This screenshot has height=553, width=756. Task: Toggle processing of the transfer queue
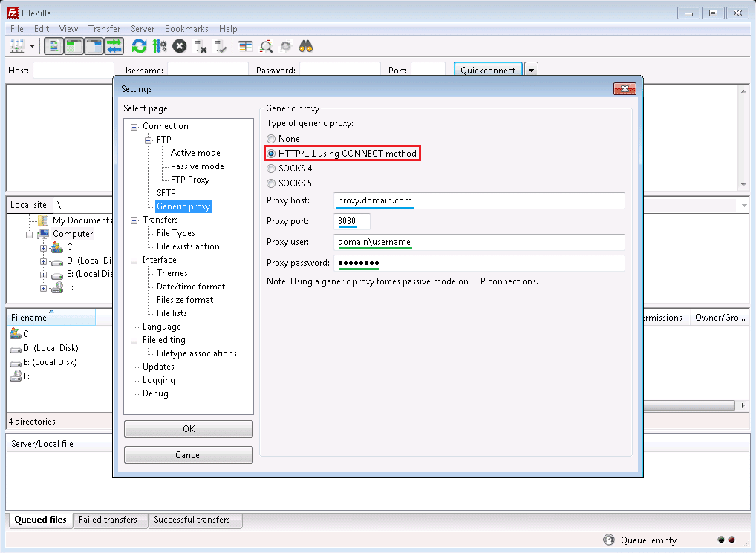(159, 46)
